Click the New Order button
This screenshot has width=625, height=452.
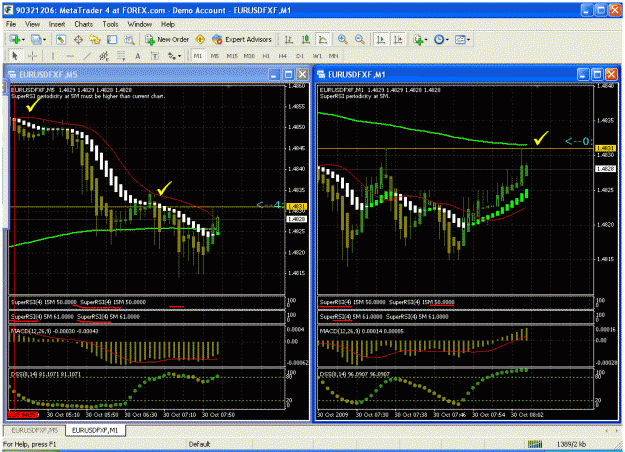[167, 39]
